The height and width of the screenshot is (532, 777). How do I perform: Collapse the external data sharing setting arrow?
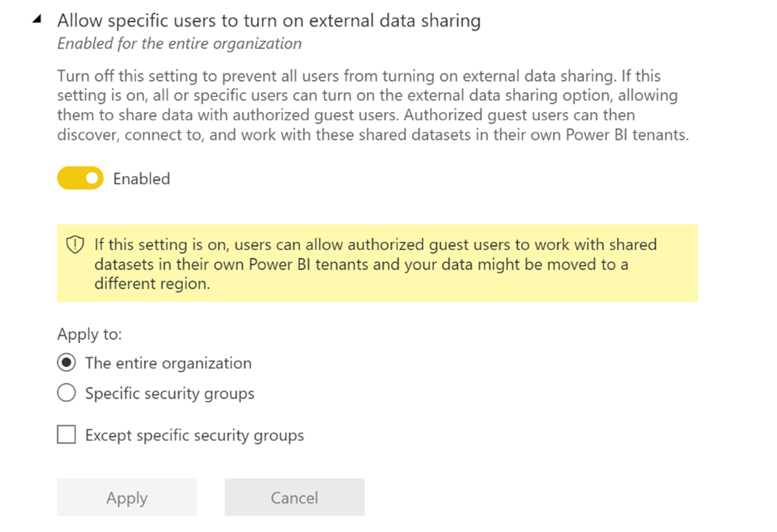click(37, 20)
